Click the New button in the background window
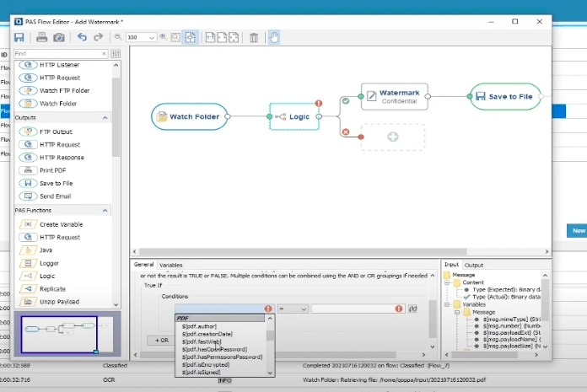The height and width of the screenshot is (392, 587). (x=578, y=231)
